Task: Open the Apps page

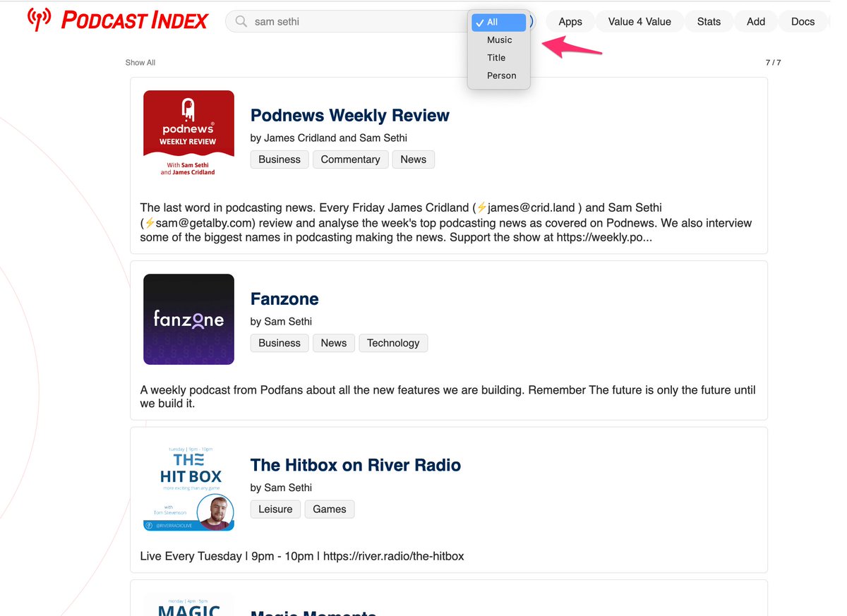Action: click(570, 21)
